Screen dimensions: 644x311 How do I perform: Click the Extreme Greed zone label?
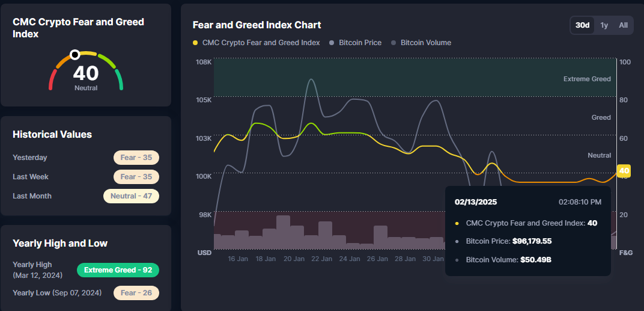[587, 79]
